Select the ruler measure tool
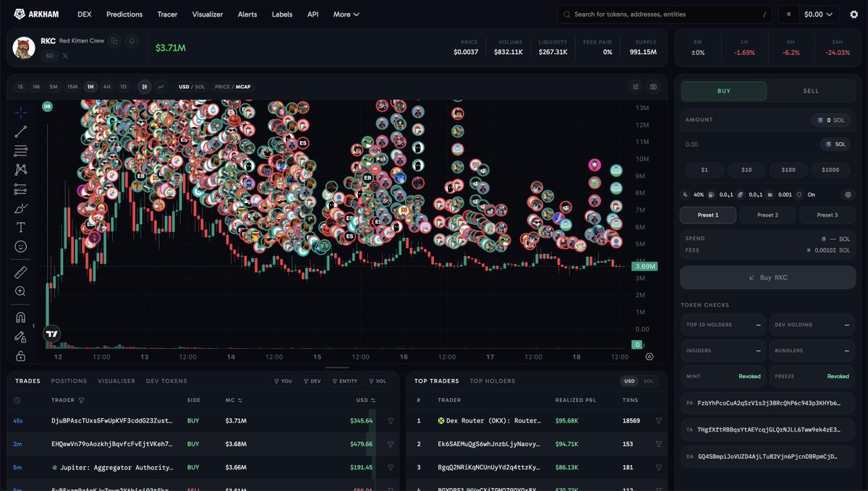This screenshot has width=868, height=491. (20, 273)
